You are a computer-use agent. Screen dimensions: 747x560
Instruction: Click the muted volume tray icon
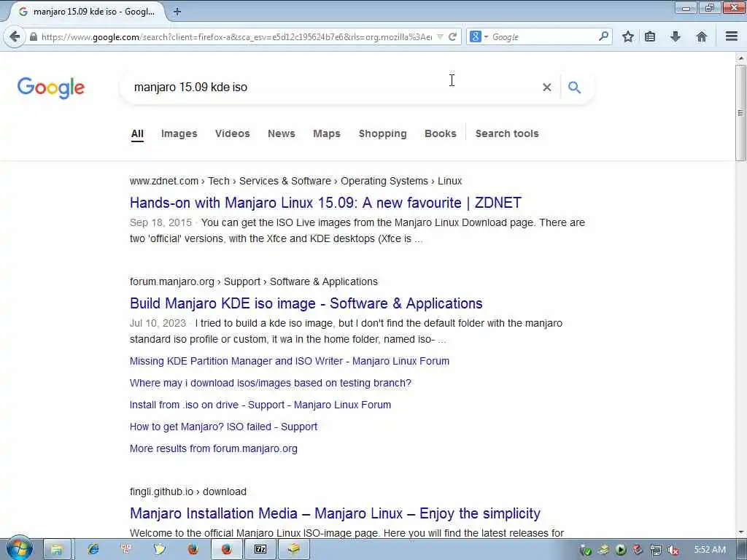pos(673,550)
